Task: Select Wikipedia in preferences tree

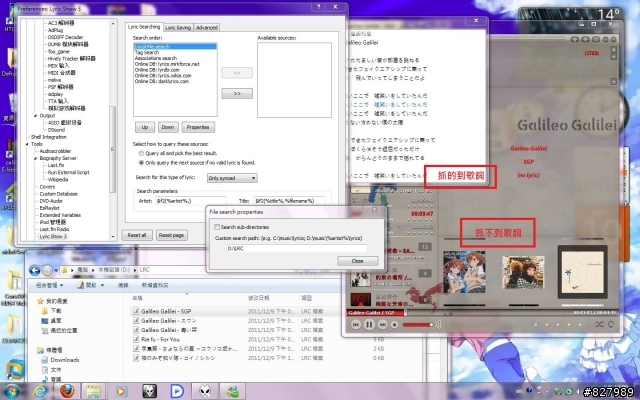Action: click(x=58, y=180)
